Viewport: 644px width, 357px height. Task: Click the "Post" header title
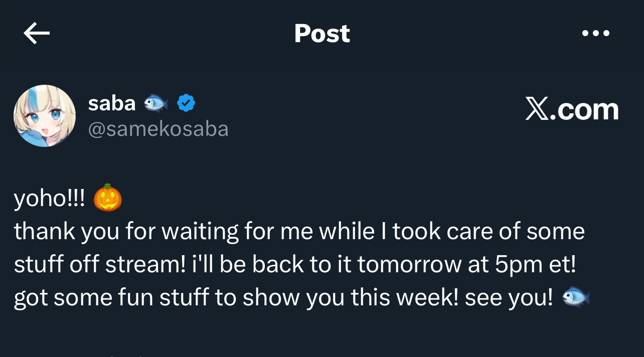pos(322,34)
